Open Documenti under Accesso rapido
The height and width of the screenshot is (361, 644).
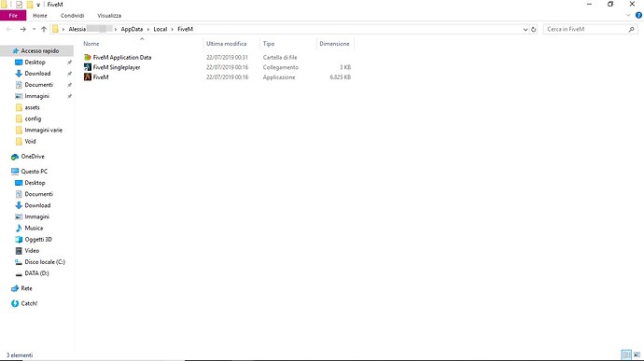tap(38, 85)
